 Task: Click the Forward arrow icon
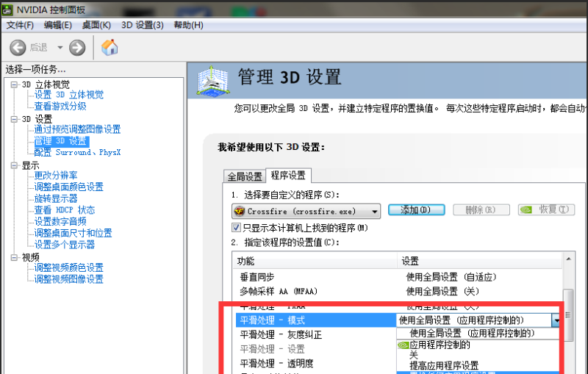pos(77,48)
